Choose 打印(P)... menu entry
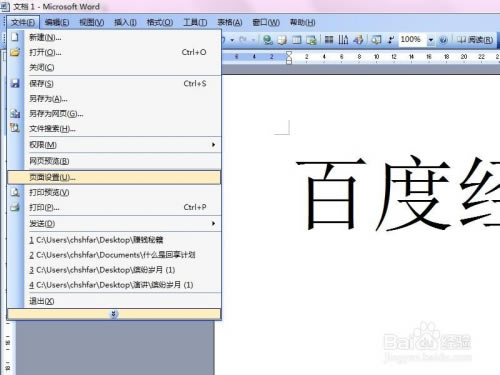 coord(114,207)
